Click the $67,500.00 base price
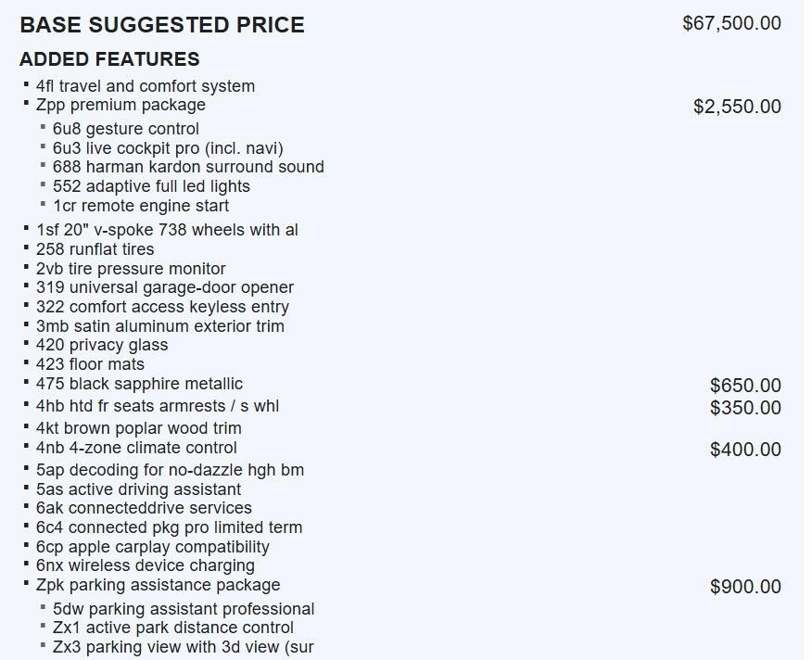812x660 pixels. [x=731, y=23]
